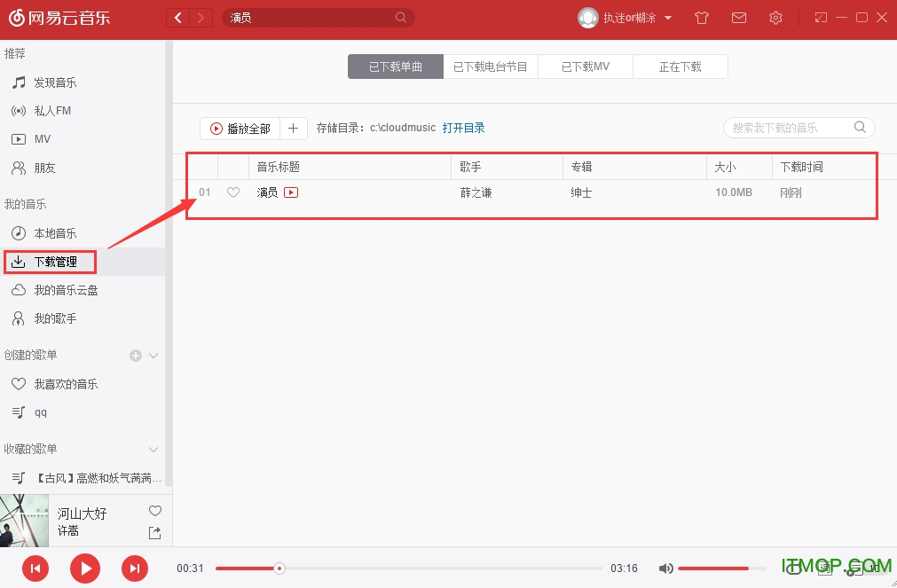Screen dimensions: 897x588
Task: Switch to the 已下载MV tab
Action: coord(585,66)
